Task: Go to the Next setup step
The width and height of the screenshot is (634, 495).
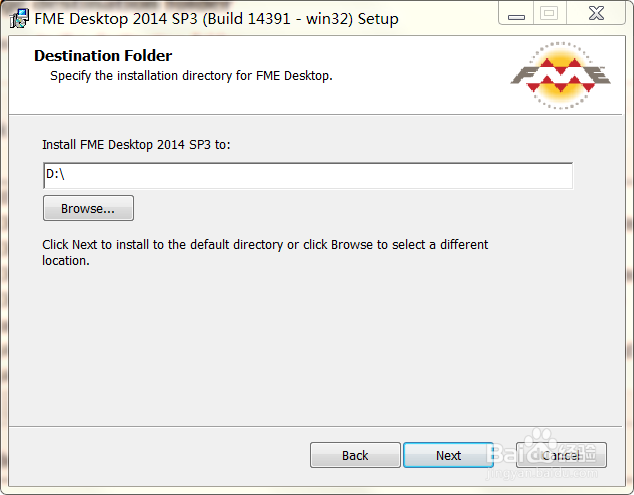Action: click(448, 455)
